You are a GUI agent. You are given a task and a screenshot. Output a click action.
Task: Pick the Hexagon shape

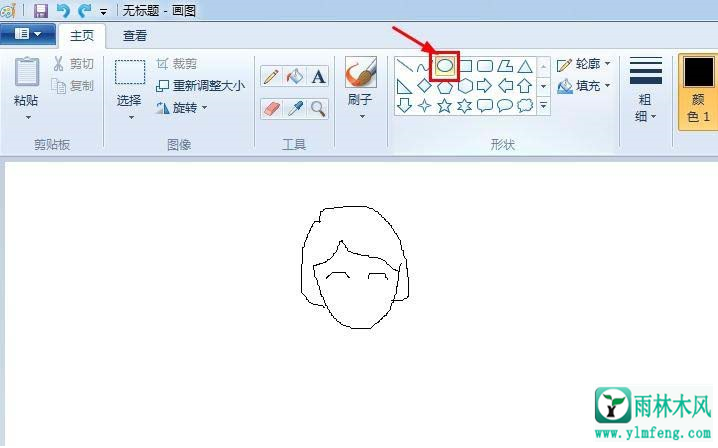tap(465, 86)
